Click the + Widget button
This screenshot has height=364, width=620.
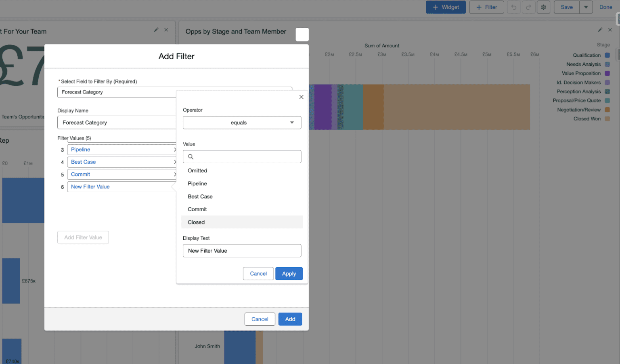point(446,7)
